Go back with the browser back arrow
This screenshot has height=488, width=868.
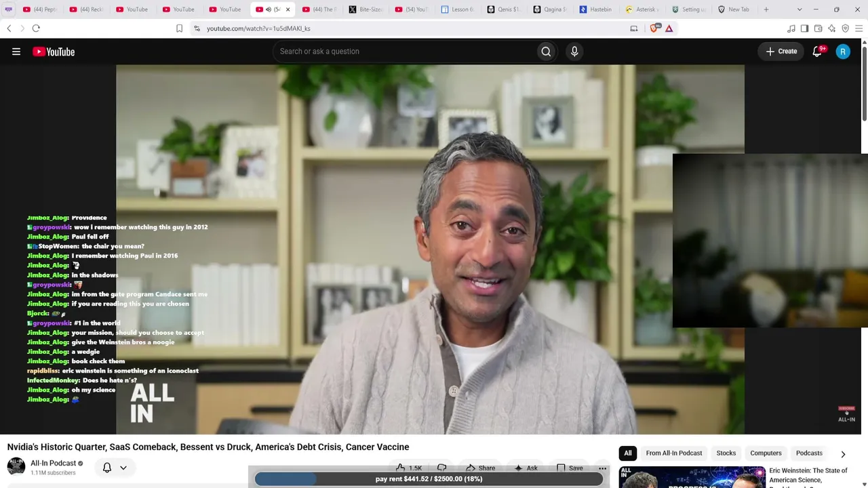[x=9, y=28]
